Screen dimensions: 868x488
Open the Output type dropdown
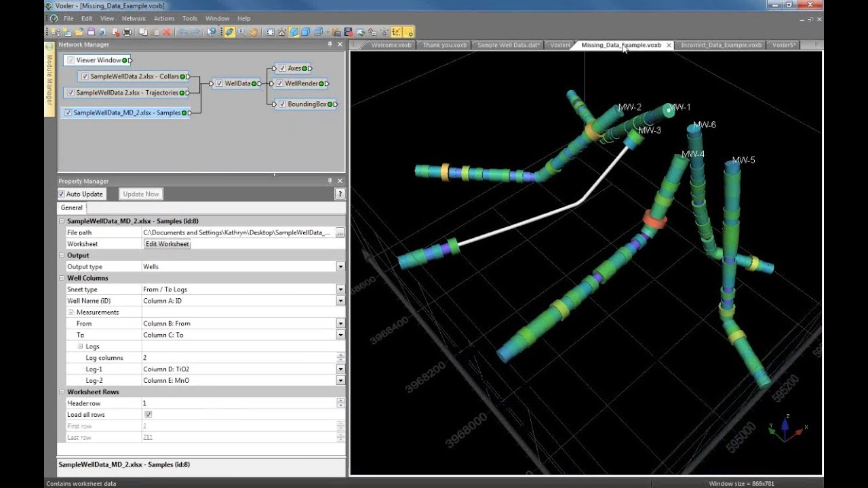340,267
